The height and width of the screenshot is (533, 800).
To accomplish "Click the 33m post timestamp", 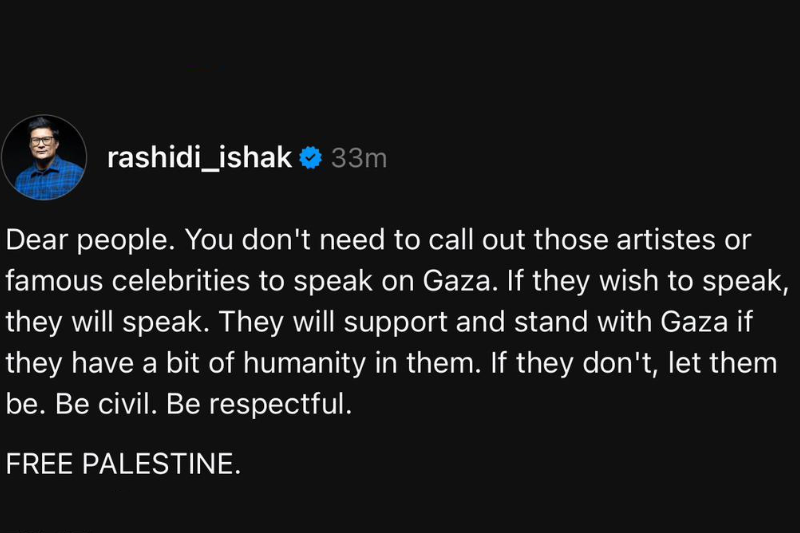I will [358, 157].
